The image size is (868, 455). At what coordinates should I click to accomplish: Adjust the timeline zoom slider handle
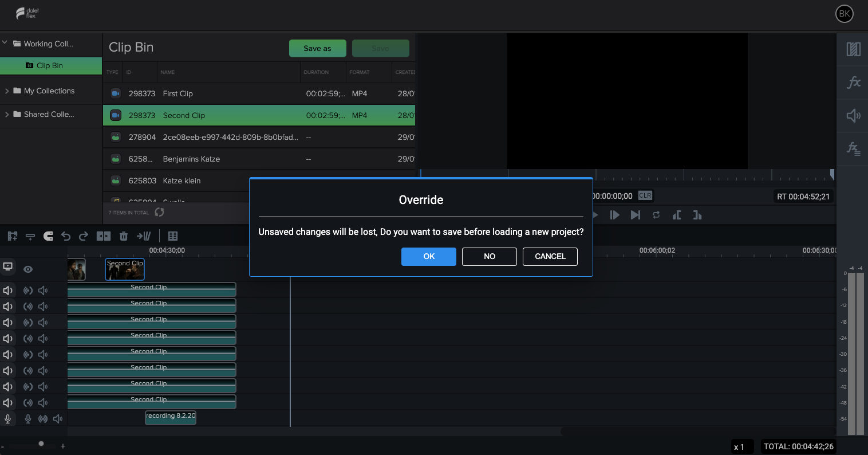coord(41,444)
